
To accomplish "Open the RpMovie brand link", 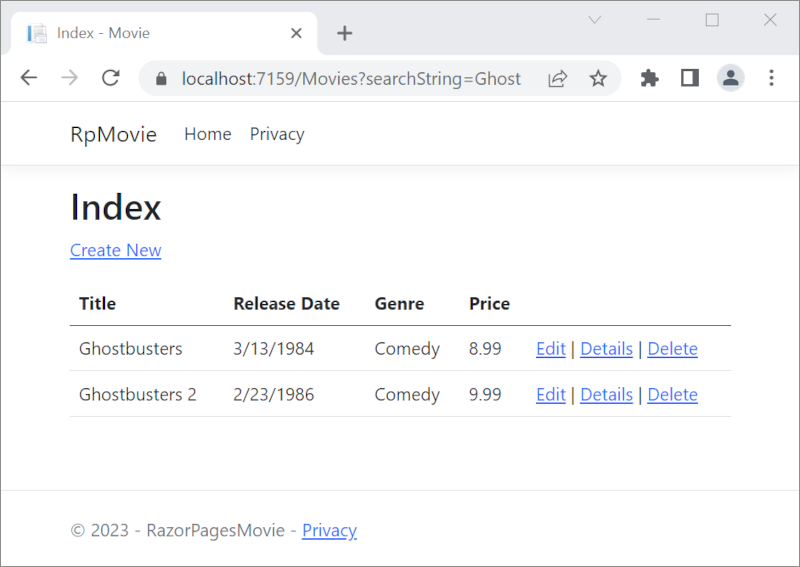I will 113,134.
